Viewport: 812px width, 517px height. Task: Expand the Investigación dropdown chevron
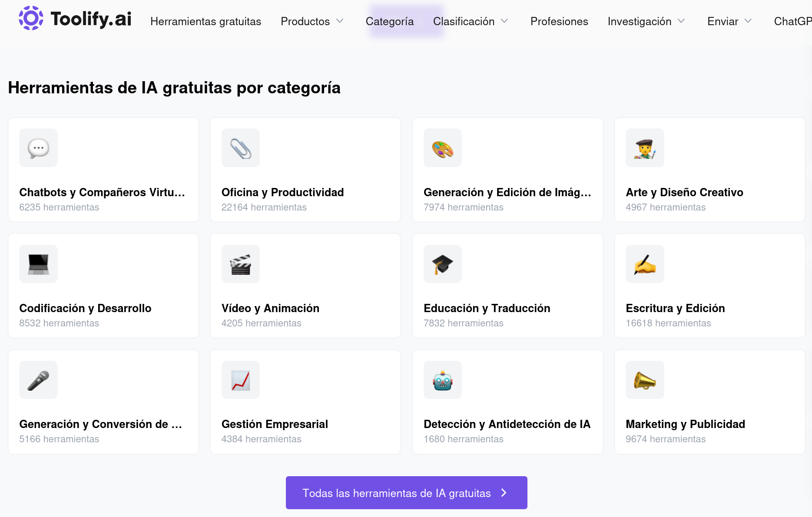click(x=681, y=21)
